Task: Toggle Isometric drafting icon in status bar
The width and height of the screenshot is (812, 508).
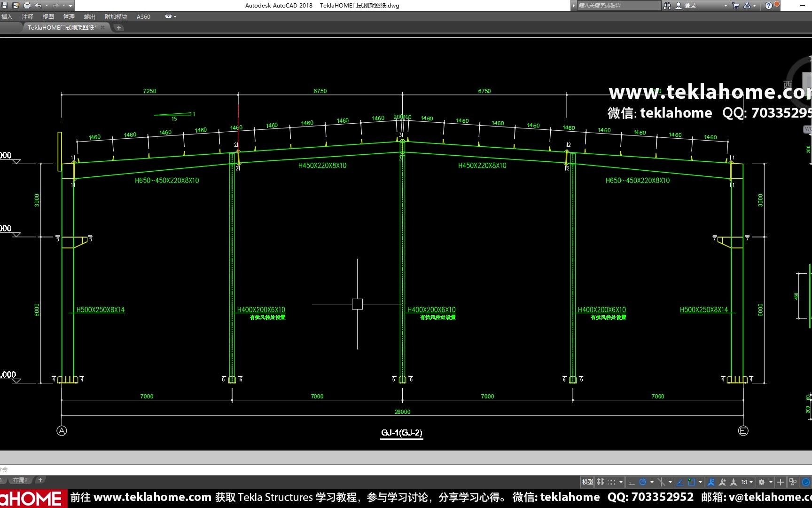Action: (x=662, y=482)
